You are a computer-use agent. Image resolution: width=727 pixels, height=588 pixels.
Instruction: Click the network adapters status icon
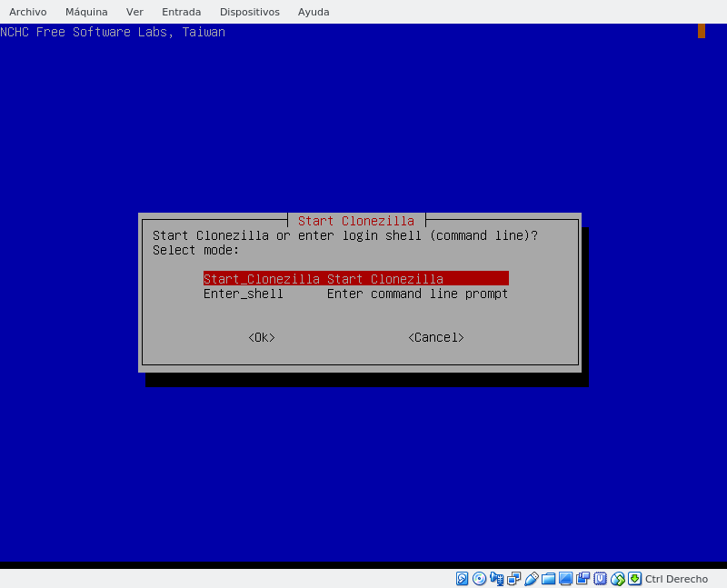tap(513, 578)
